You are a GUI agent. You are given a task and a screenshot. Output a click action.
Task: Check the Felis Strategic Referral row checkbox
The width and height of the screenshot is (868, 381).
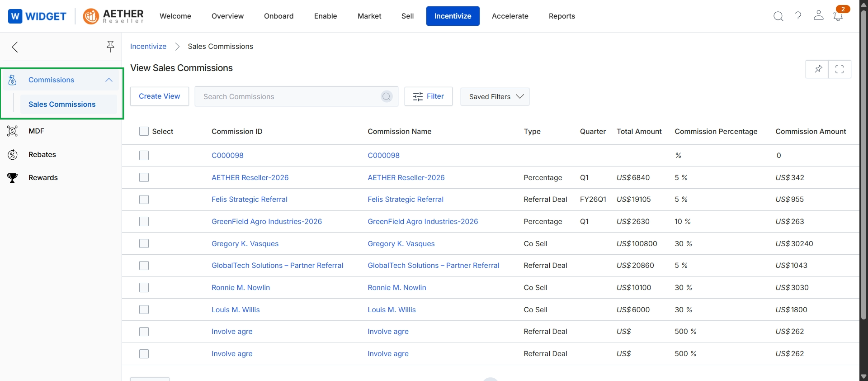pyautogui.click(x=144, y=200)
